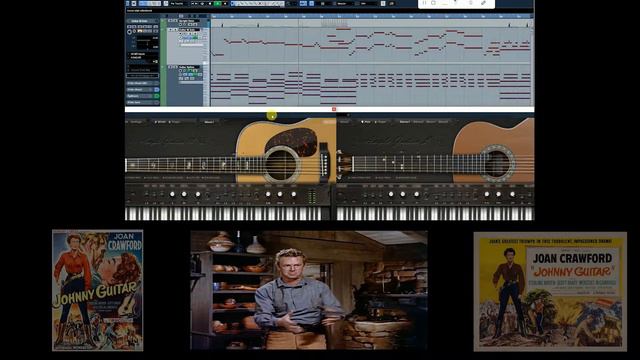
Task: Click the inspector track name header
Action: pyautogui.click(x=143, y=21)
